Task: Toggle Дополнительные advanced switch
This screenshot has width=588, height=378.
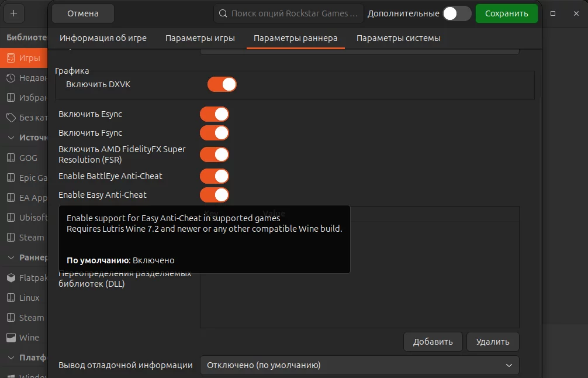Action: tap(456, 13)
